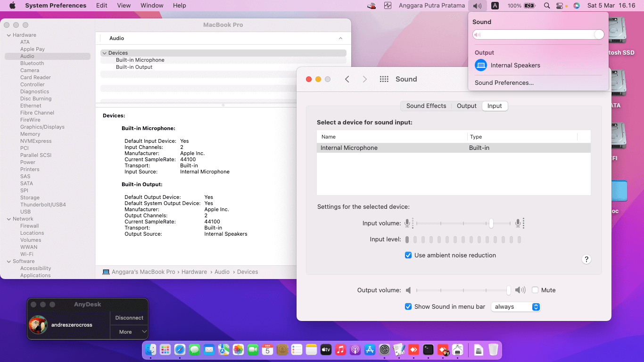Image resolution: width=644 pixels, height=362 pixels.
Task: Open the Window menu
Action: click(152, 6)
